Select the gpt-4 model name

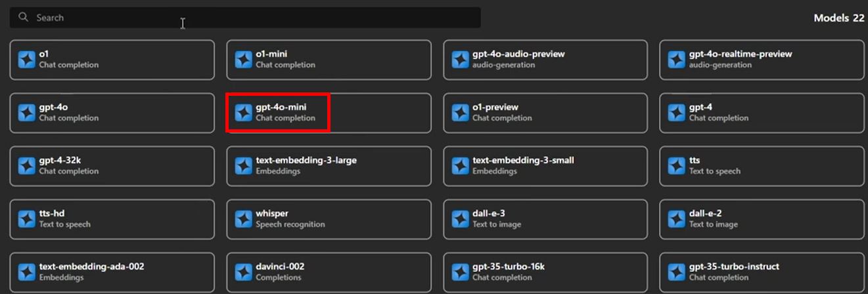click(700, 107)
